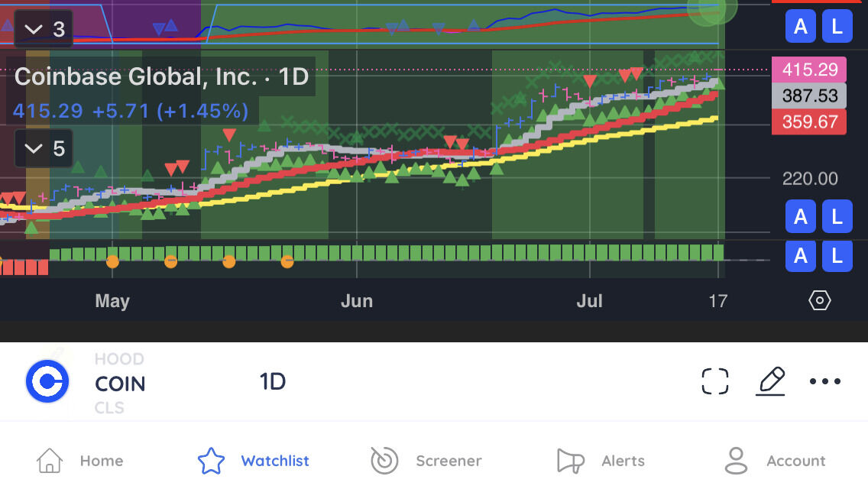Tap the Alerts megaphone icon
This screenshot has height=489, width=868.
pos(570,461)
